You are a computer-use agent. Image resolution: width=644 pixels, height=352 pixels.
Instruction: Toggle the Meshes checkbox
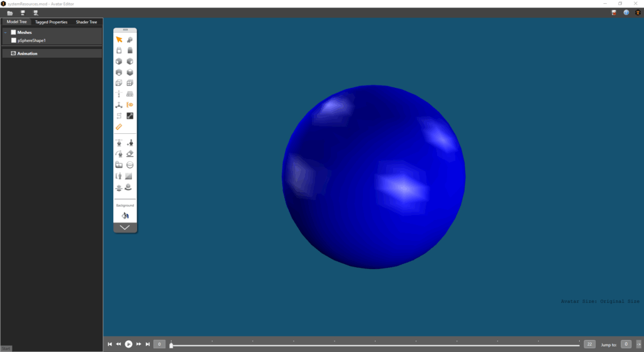pos(13,32)
